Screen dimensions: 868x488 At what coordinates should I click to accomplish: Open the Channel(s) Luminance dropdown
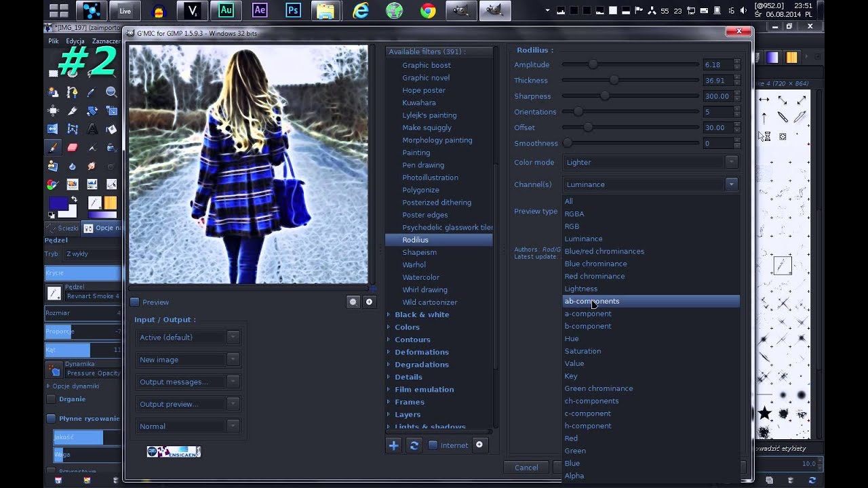[650, 184]
